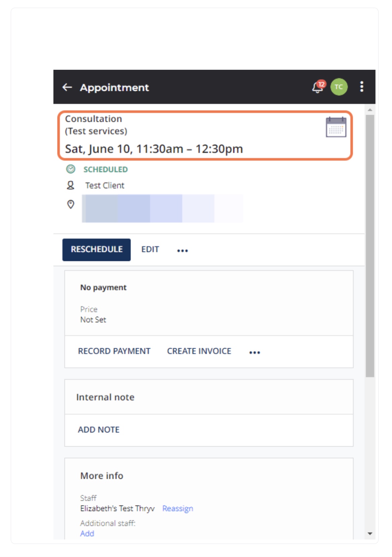Click the location pin icon
Image resolution: width=392 pixels, height=557 pixels.
point(70,204)
